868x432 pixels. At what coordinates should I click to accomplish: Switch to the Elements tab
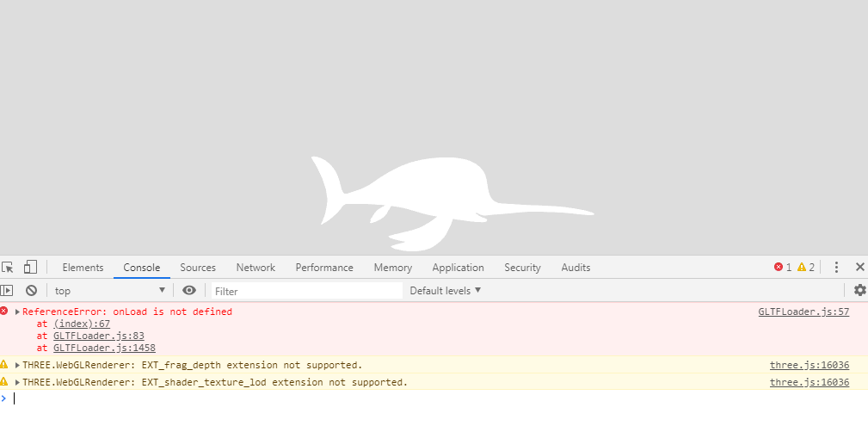point(83,268)
